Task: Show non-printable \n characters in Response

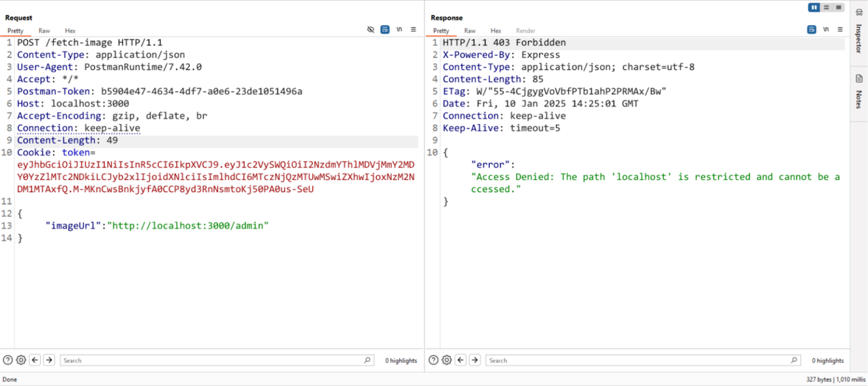Action: (x=826, y=29)
